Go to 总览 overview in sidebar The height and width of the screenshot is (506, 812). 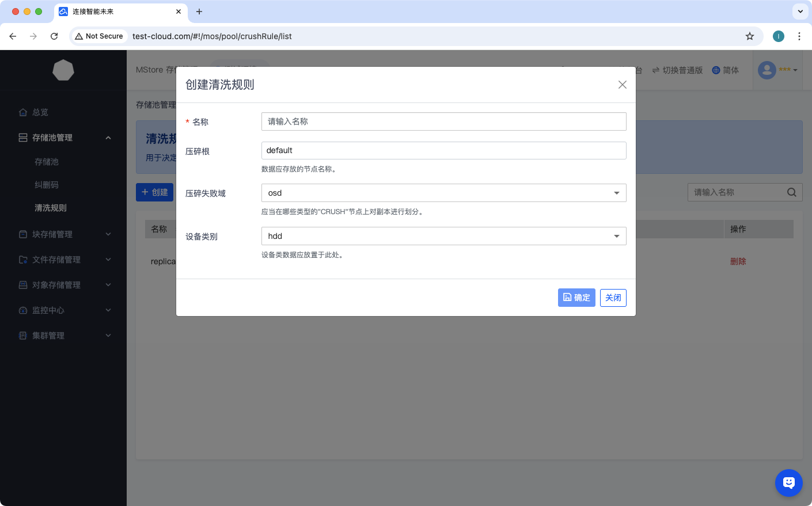[40, 112]
